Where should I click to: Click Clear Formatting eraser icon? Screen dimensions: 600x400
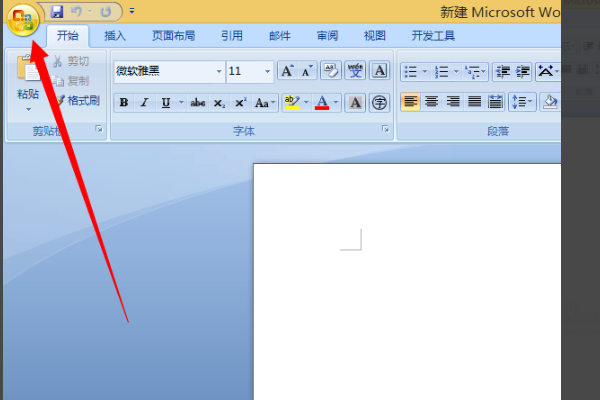[x=331, y=70]
